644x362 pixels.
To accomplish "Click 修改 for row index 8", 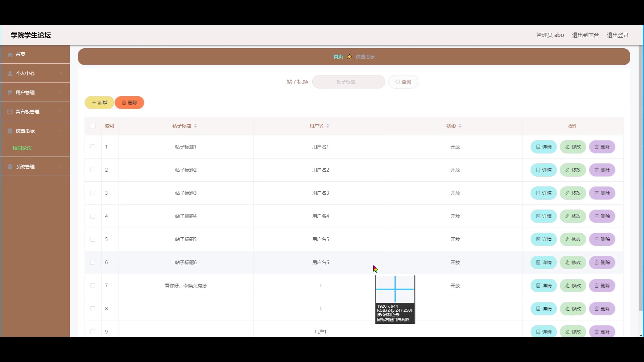I will pyautogui.click(x=573, y=309).
